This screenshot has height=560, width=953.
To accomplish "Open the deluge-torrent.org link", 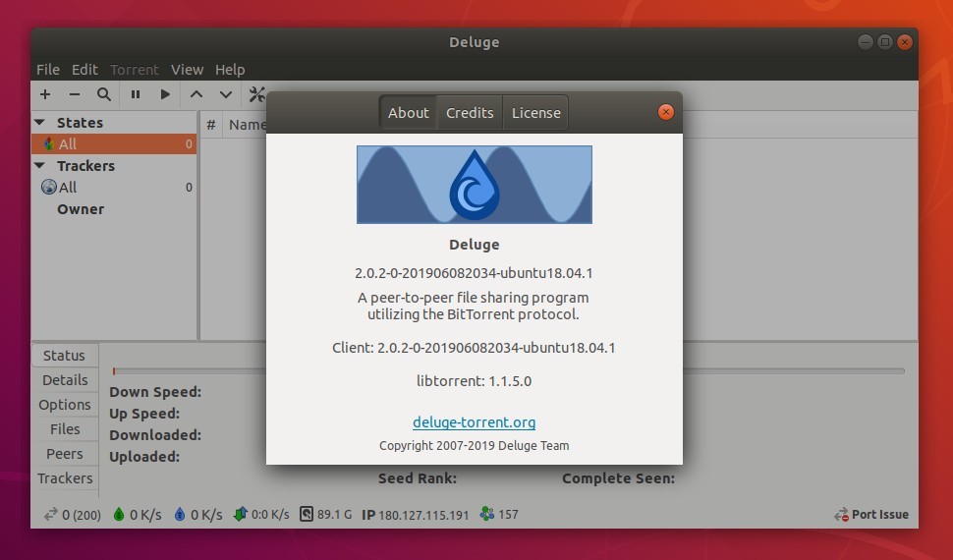I will 475,422.
